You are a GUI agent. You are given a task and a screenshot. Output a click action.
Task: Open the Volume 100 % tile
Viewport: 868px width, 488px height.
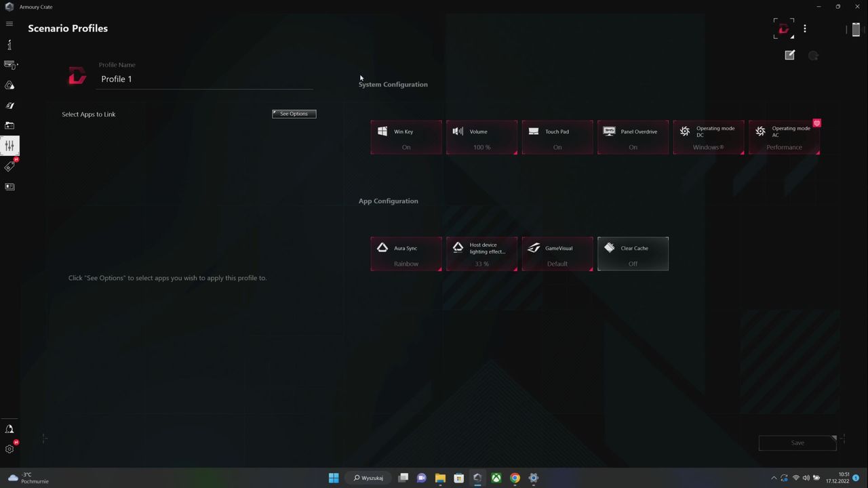482,138
